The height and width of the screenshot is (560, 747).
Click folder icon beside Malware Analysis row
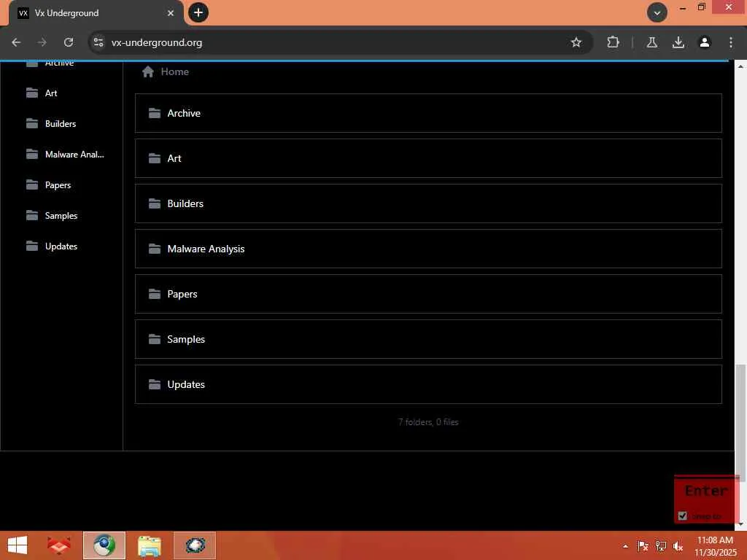click(x=155, y=249)
